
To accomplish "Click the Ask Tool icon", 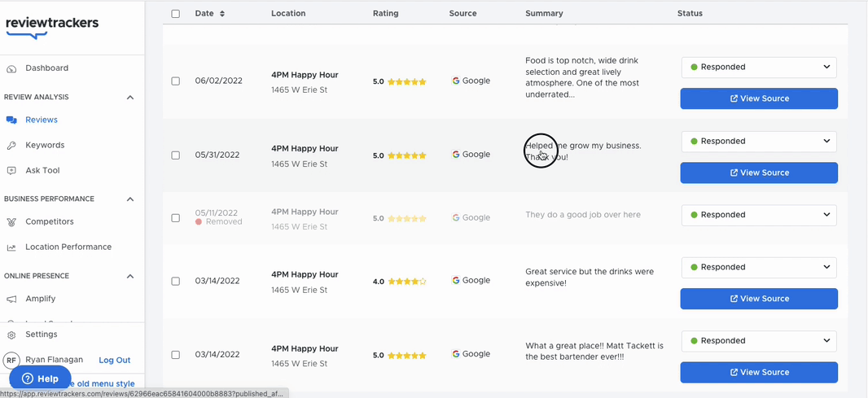I will click(11, 171).
